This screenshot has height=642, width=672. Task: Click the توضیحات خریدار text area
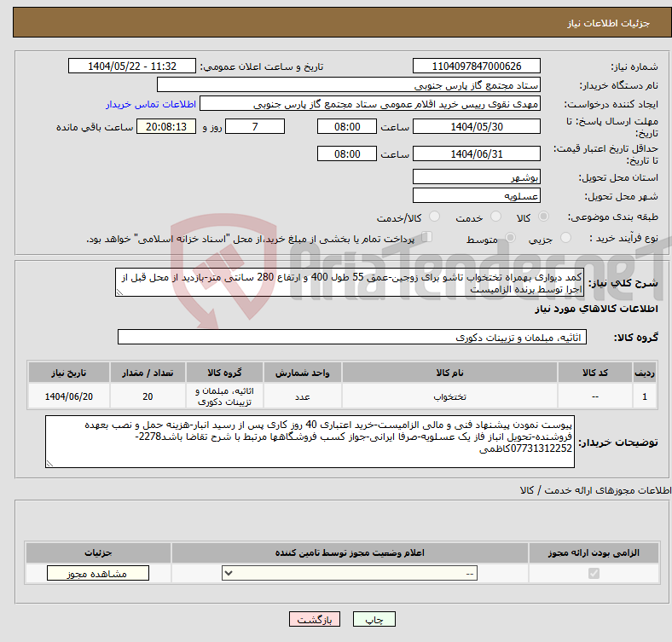coord(311,441)
